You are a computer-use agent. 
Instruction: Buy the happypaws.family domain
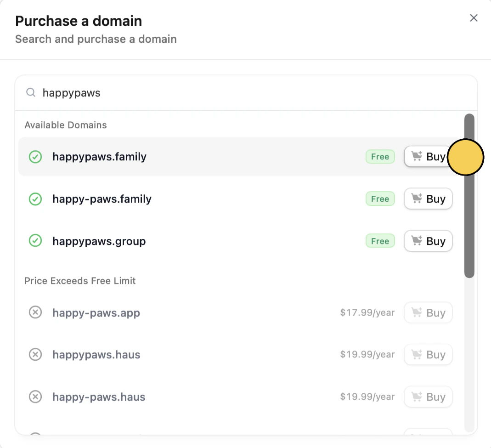[428, 156]
